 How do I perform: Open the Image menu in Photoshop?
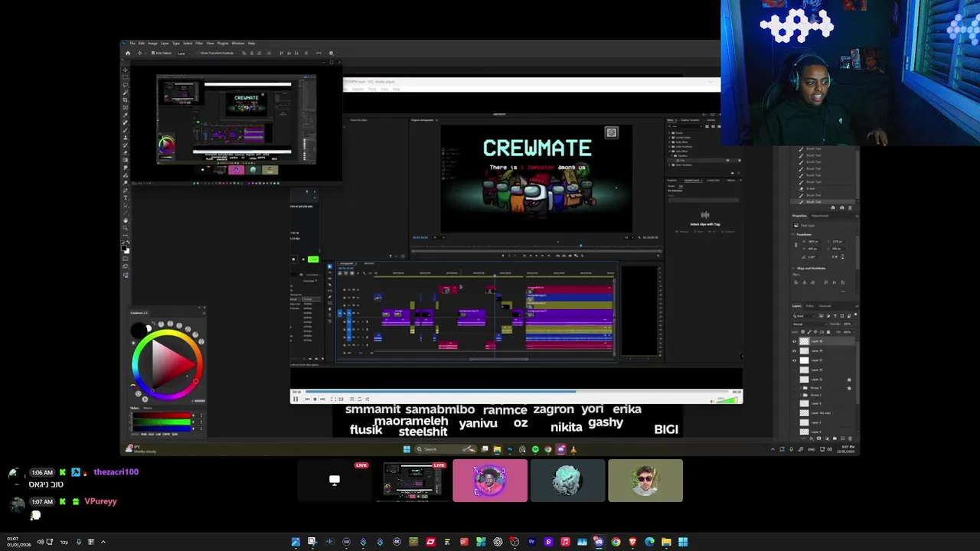(152, 44)
